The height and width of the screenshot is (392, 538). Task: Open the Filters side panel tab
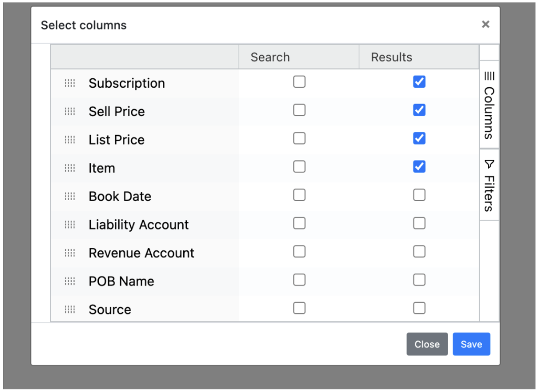(x=489, y=185)
